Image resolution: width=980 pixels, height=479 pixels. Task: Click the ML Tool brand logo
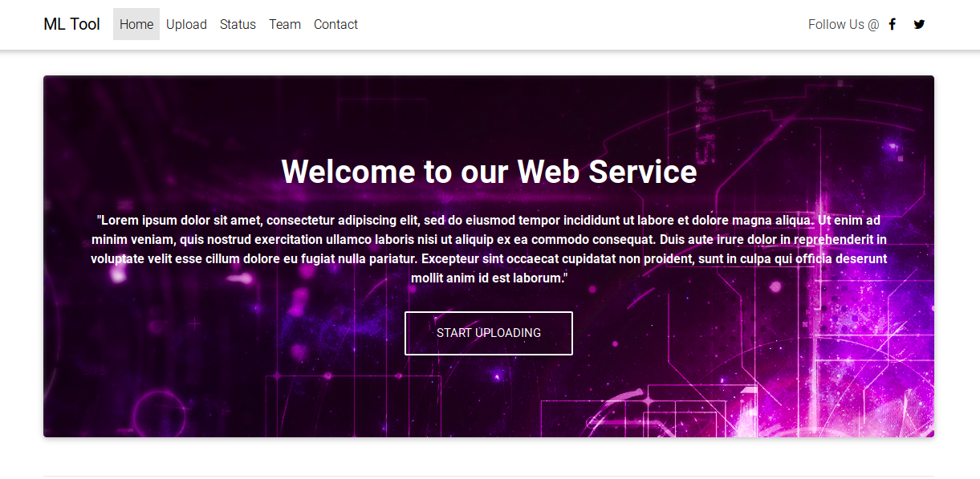click(71, 24)
